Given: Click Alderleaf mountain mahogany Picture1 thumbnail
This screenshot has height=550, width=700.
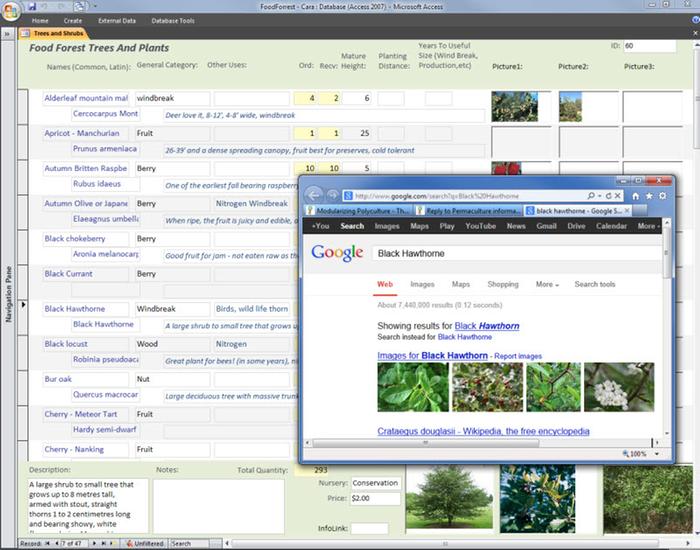Looking at the screenshot, I should 515,106.
